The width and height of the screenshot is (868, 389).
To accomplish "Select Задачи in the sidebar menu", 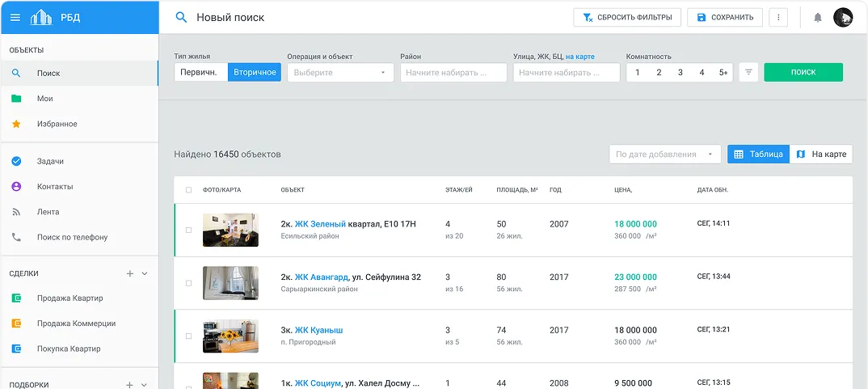I will [x=50, y=161].
